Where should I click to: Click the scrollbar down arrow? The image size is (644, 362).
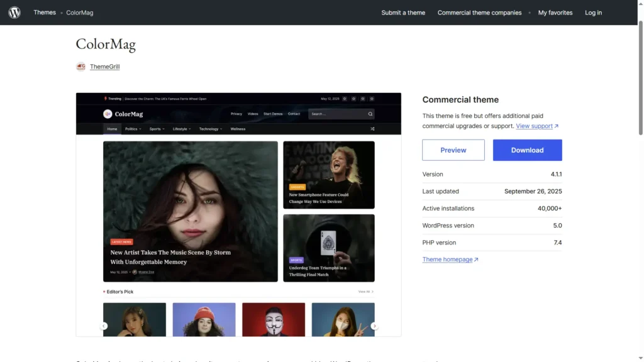tap(640, 358)
